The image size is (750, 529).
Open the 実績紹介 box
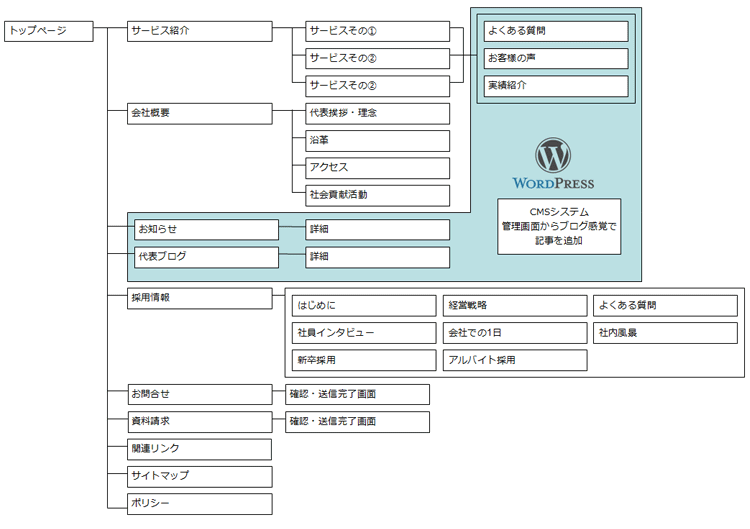(555, 86)
